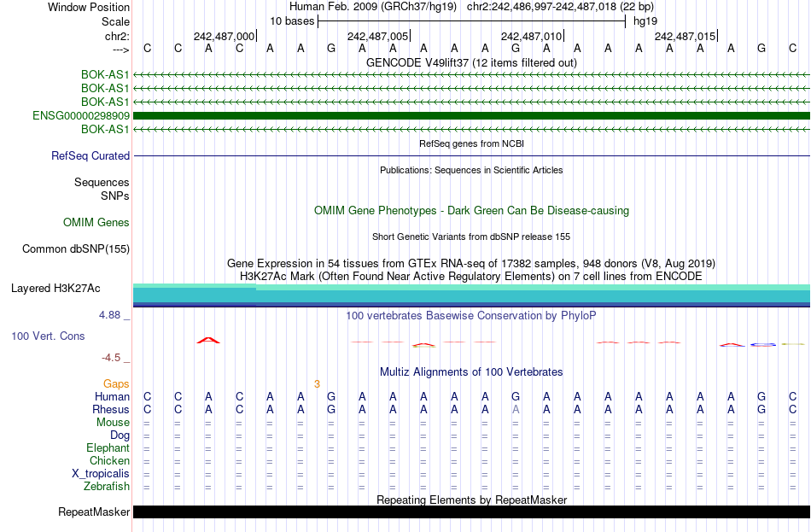
Task: Click the blue PhyloP mark near the right end
Action: click(763, 344)
